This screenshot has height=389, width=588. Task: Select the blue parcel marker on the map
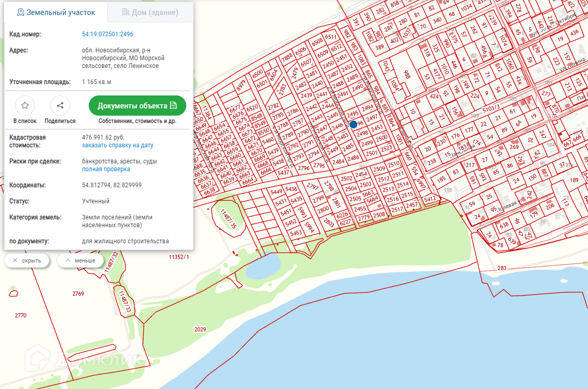coord(353,124)
